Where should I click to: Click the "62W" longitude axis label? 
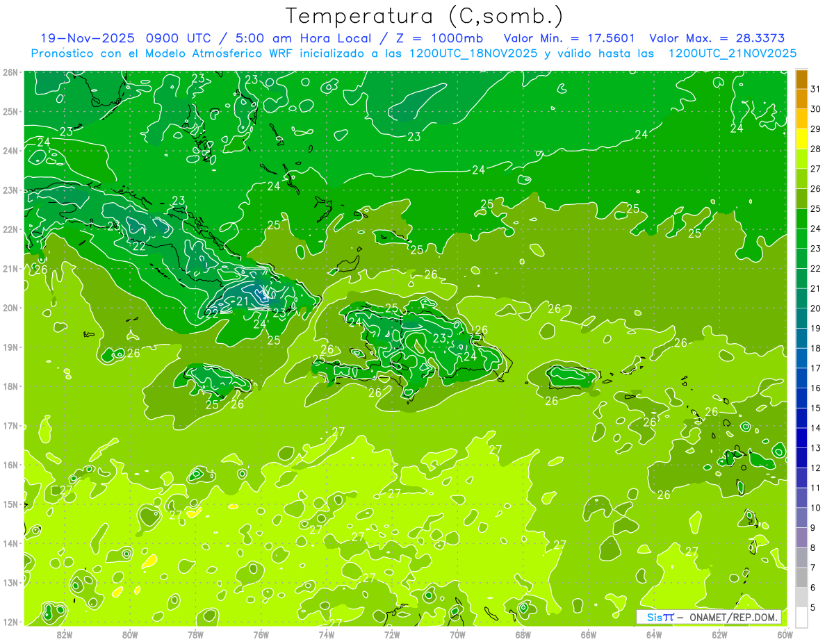[719, 635]
